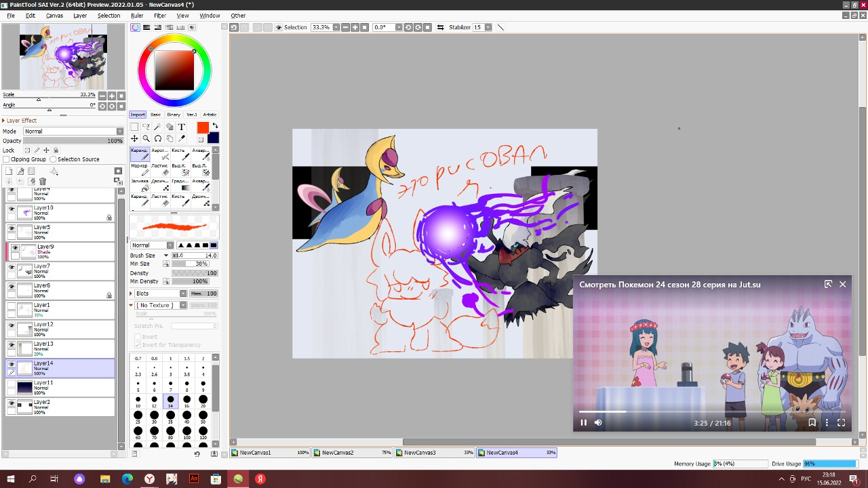
Task: Choose the Маркер brush tool
Action: click(140, 169)
